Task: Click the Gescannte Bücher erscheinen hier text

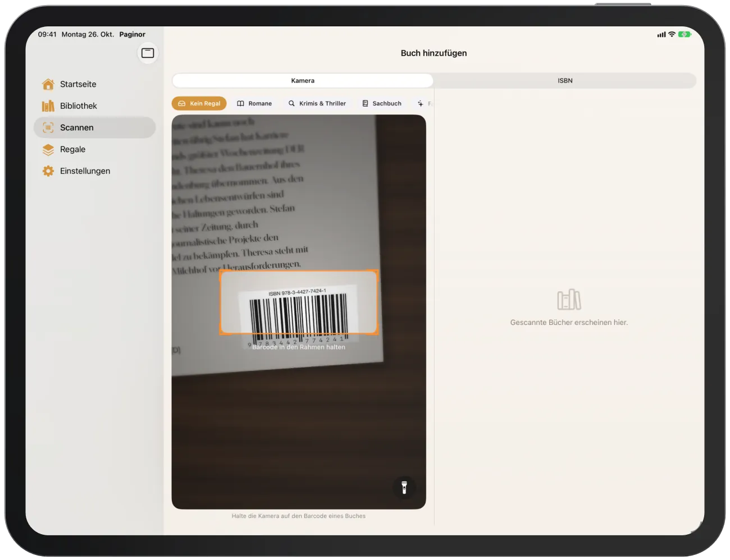Action: click(569, 323)
